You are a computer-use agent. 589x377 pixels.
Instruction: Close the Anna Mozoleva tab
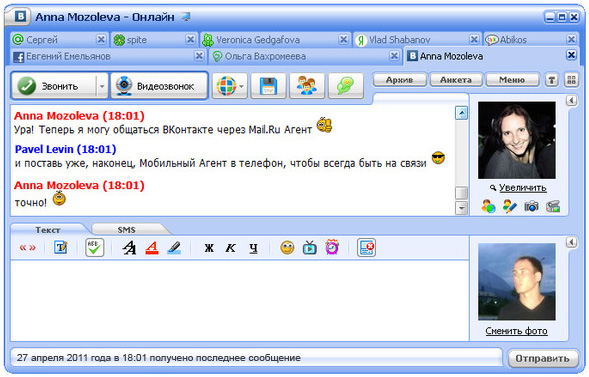571,55
